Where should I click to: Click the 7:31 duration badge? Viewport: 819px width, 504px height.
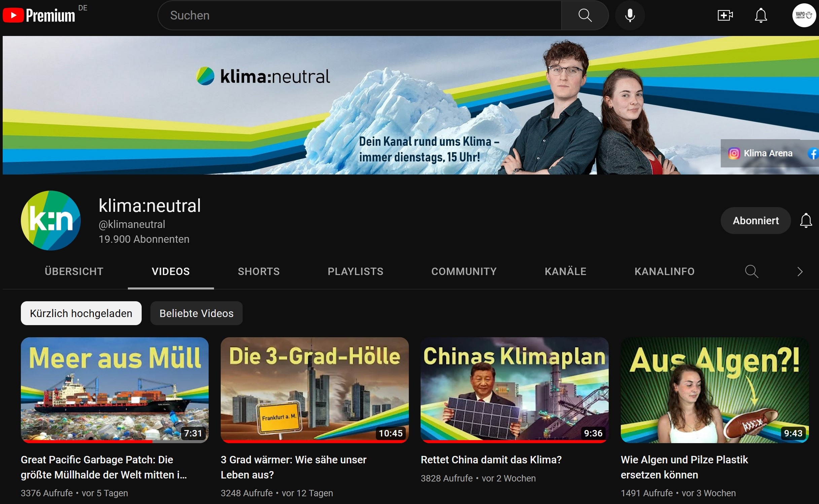pos(193,433)
